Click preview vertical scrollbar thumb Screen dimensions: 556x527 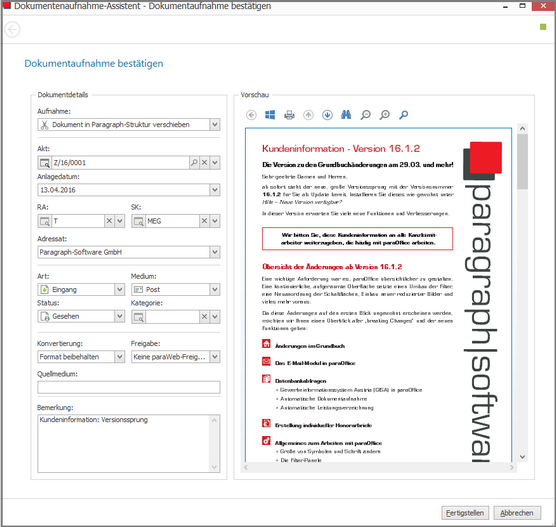point(522,161)
